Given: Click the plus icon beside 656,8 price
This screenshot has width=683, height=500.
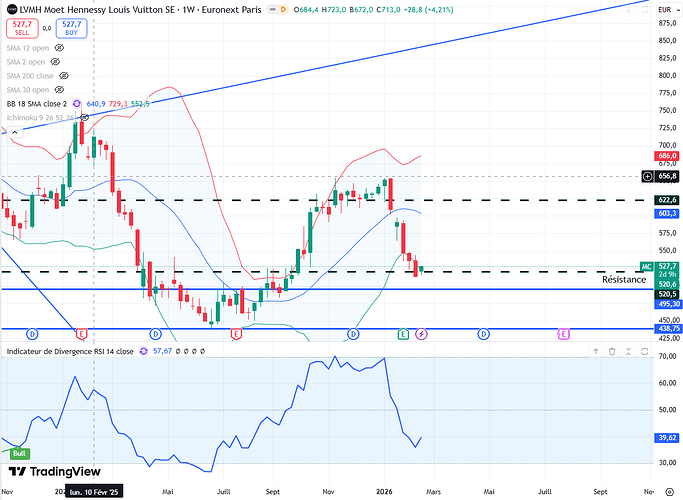Looking at the screenshot, I should click(x=648, y=176).
